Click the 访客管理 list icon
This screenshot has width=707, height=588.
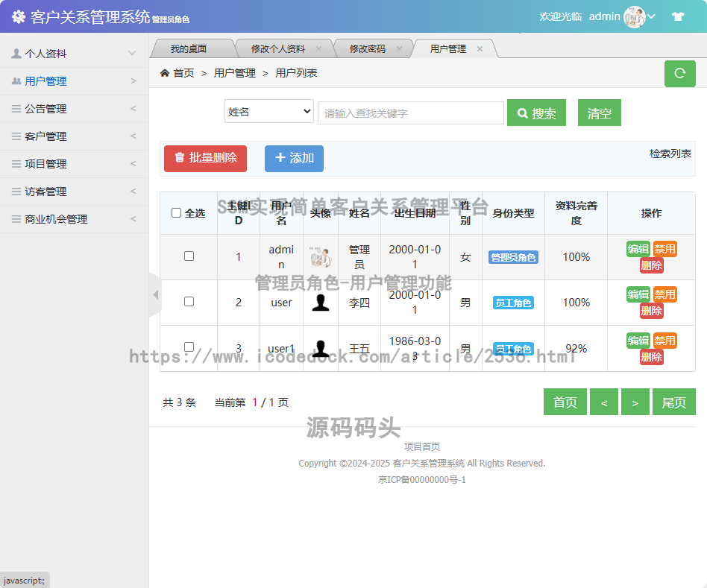[16, 192]
